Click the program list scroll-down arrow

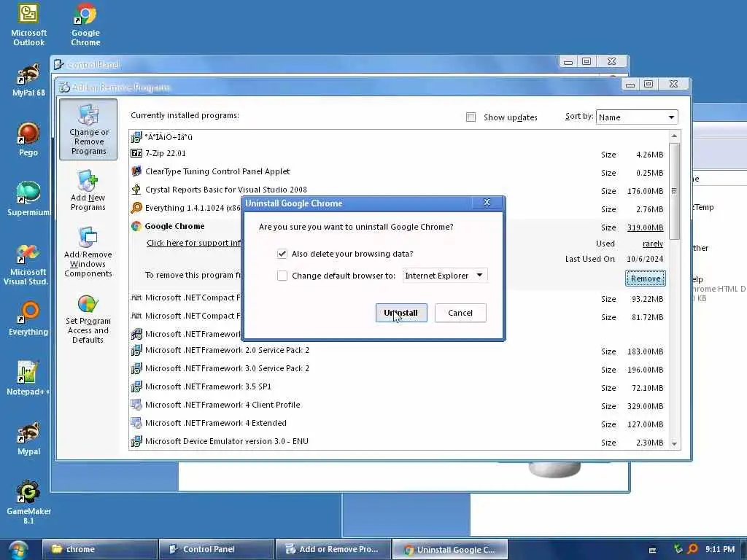point(674,443)
